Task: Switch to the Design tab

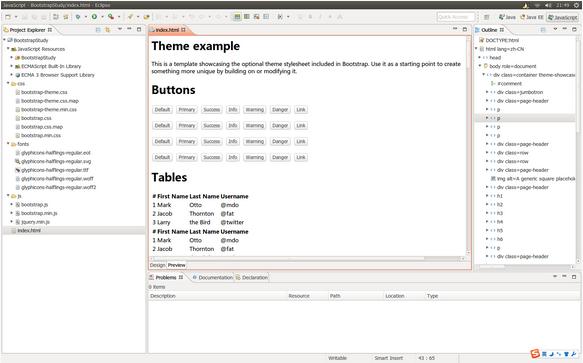Action: point(157,265)
